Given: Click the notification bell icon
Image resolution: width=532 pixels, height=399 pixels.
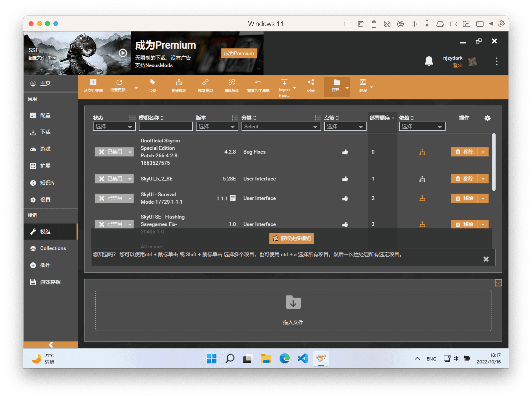Looking at the screenshot, I should [429, 61].
